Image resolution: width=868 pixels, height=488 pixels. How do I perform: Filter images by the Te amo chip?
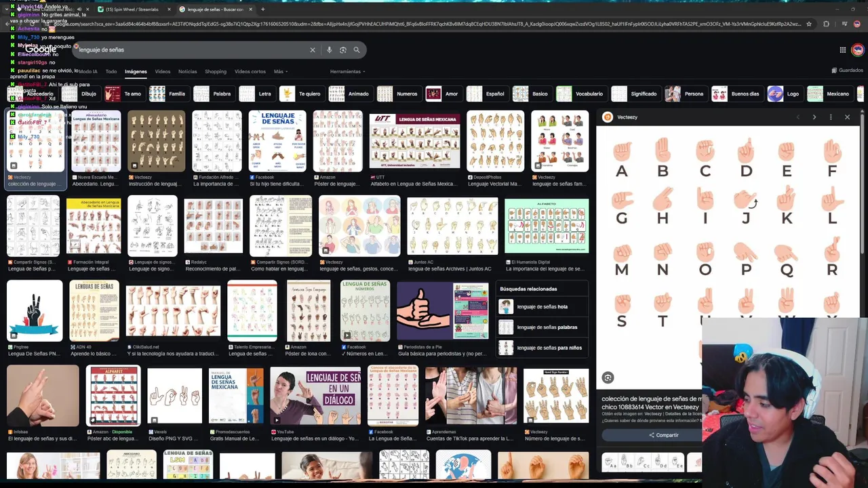(124, 94)
